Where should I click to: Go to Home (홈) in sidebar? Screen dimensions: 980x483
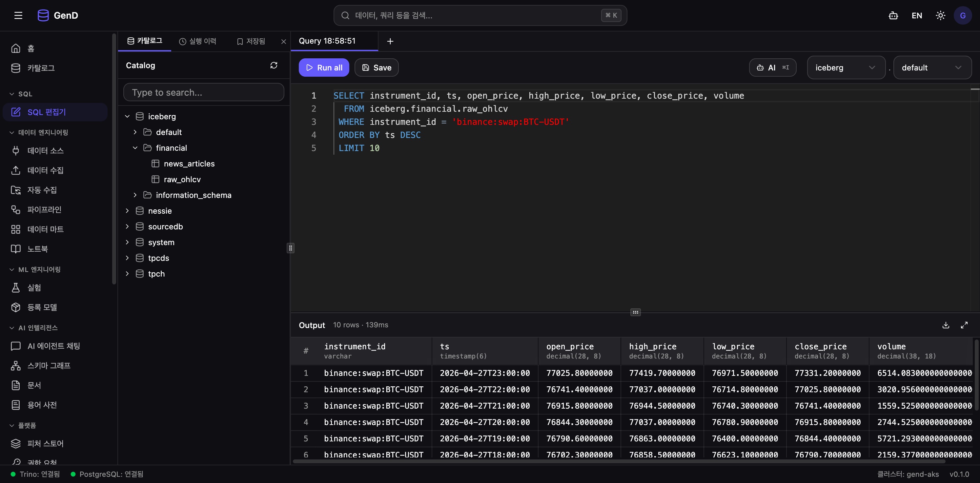[55, 48]
